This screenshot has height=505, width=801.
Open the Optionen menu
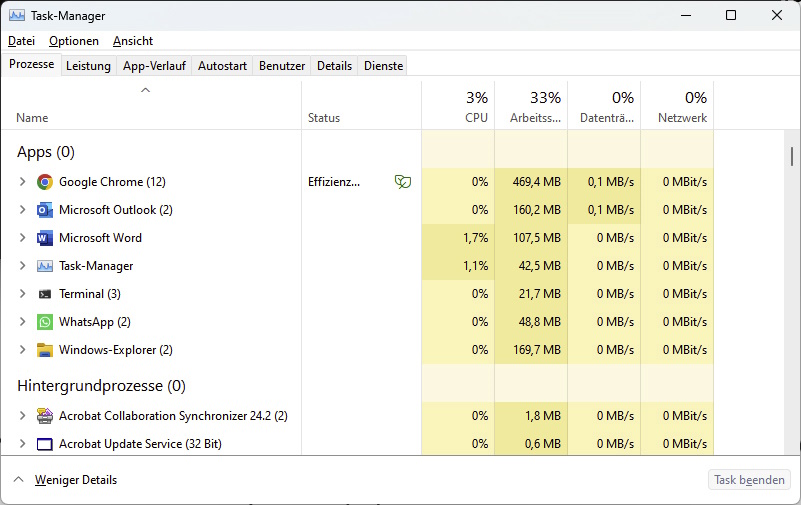coord(74,41)
